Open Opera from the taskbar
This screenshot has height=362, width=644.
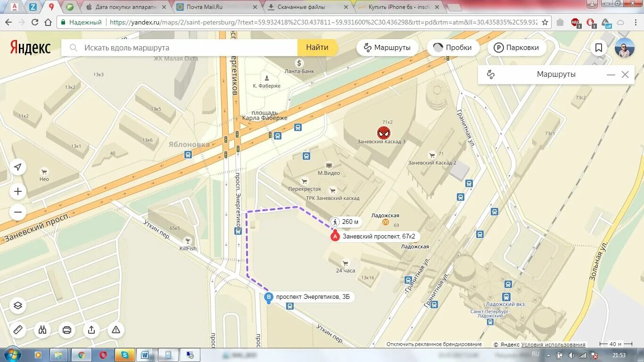click(x=103, y=355)
